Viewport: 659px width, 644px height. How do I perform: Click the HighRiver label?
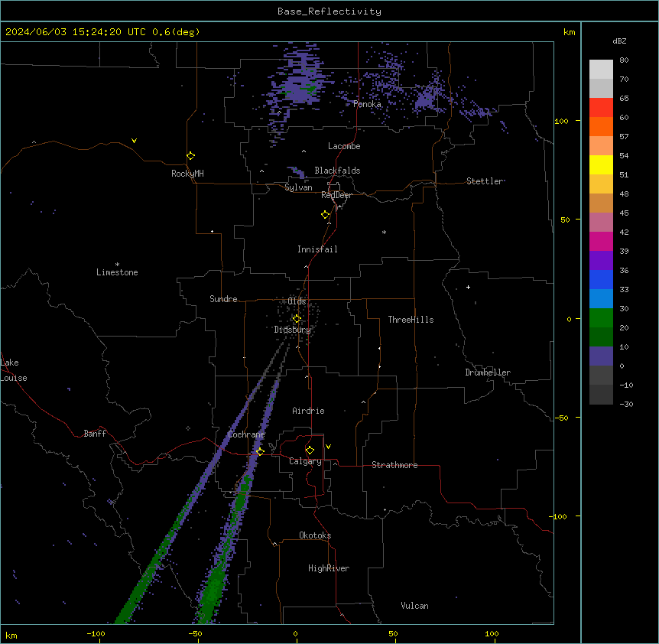click(x=329, y=568)
